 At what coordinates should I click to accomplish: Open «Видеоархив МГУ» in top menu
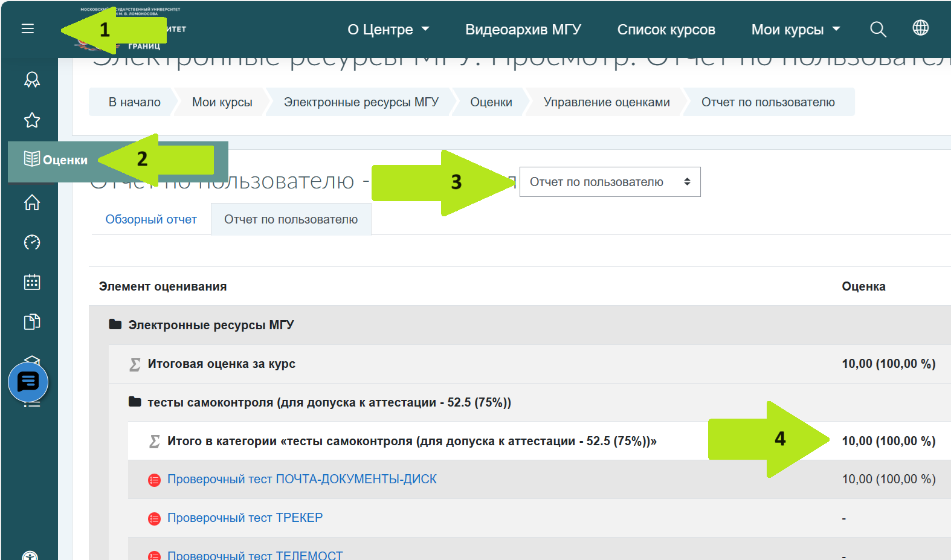(523, 30)
